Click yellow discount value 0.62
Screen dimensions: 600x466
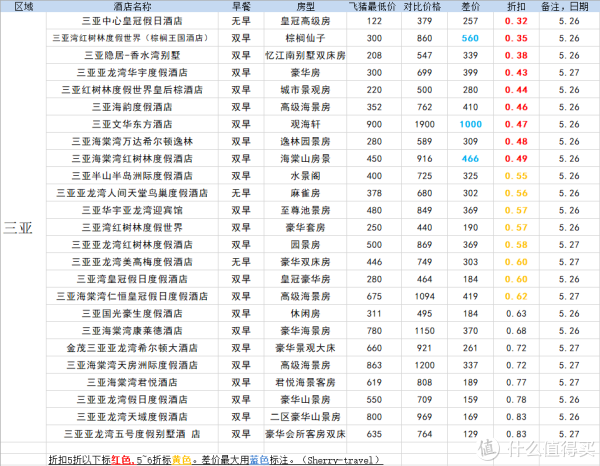pos(516,297)
